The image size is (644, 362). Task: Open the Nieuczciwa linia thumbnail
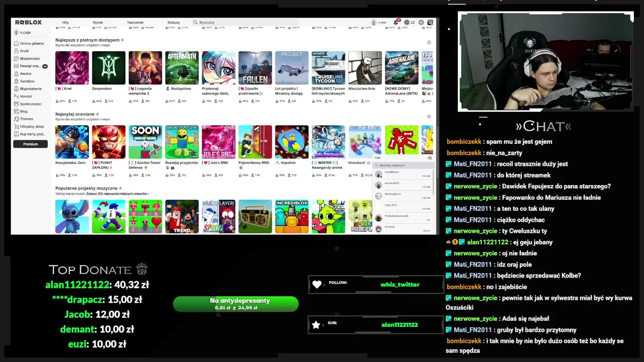click(365, 68)
